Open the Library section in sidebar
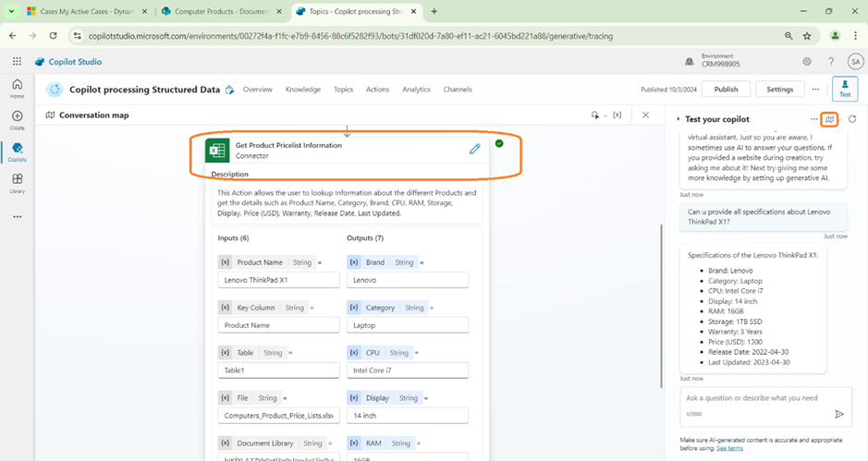Screen dimensions: 868x461 (x=17, y=182)
